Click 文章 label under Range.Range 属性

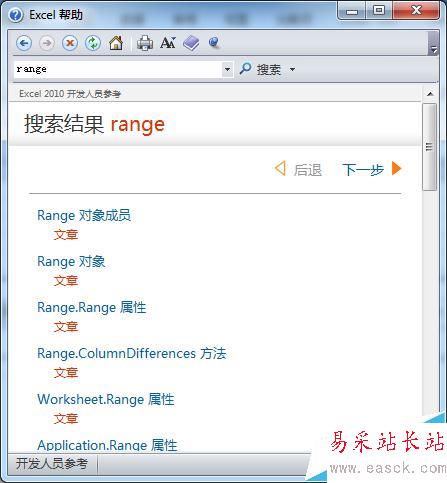[66, 327]
